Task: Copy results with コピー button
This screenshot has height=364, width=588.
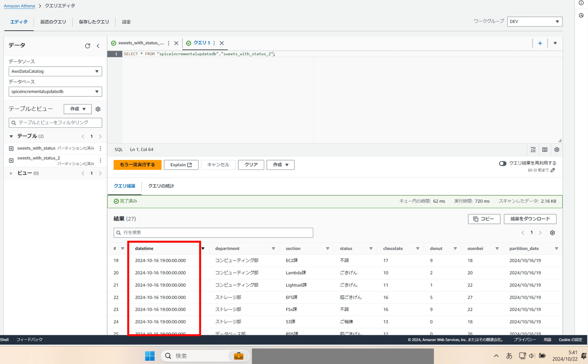Action: click(x=484, y=219)
